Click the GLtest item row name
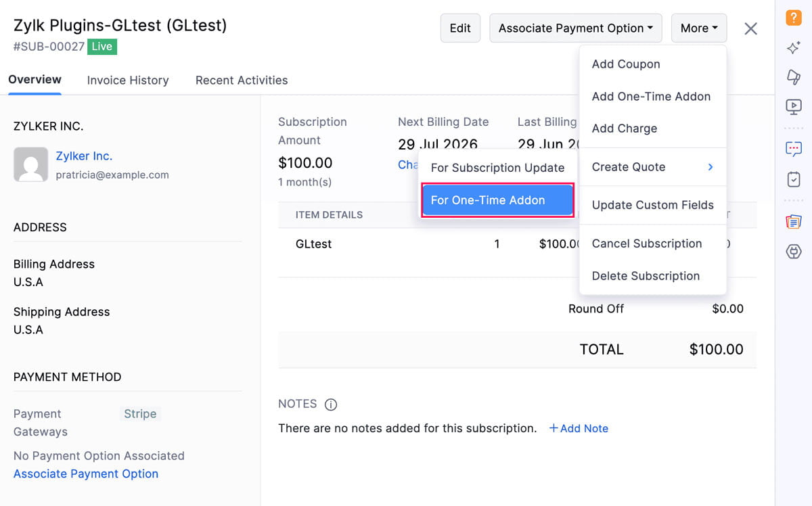The image size is (812, 506). 314,244
